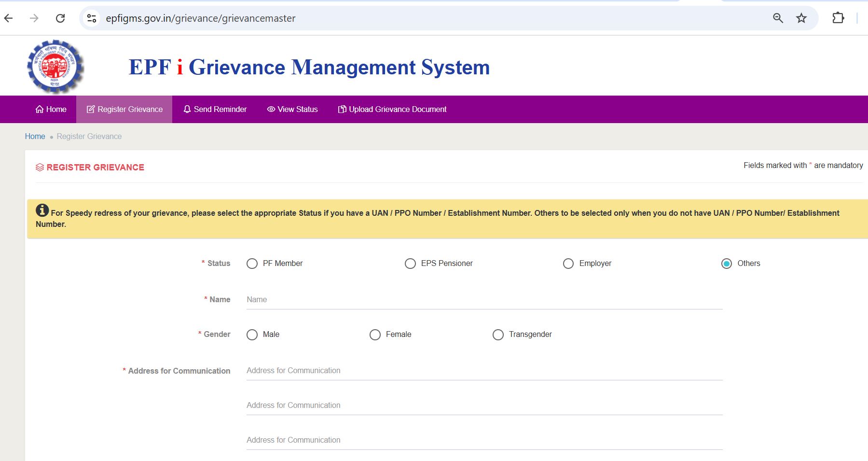Screen dimensions: 868x461
Task: Click the 'Fields marked with * are mandatory' note
Action: [x=803, y=166]
